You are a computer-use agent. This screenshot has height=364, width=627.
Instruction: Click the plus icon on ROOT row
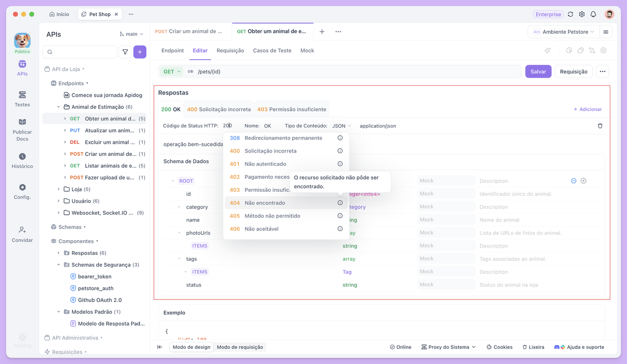point(583,181)
